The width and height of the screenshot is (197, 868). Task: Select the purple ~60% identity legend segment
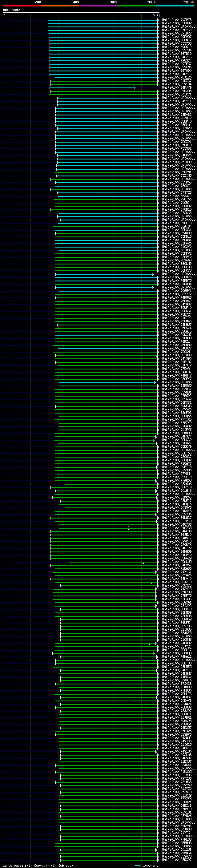pos(98,6)
